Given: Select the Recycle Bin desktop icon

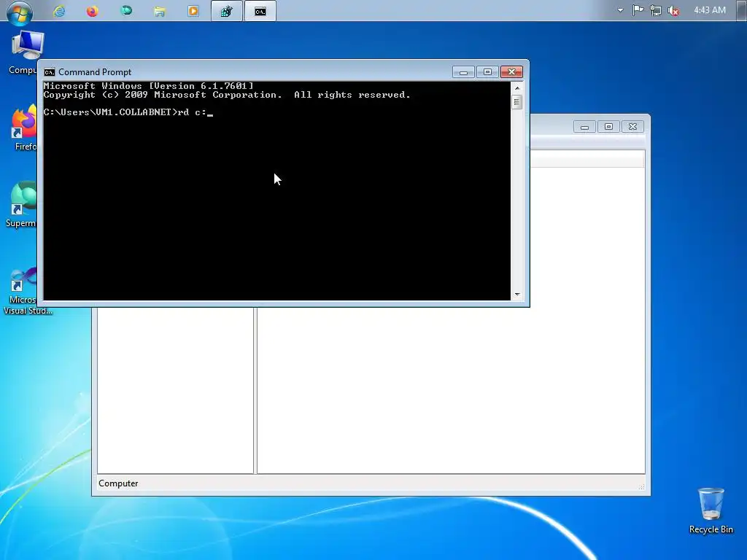Looking at the screenshot, I should [711, 510].
